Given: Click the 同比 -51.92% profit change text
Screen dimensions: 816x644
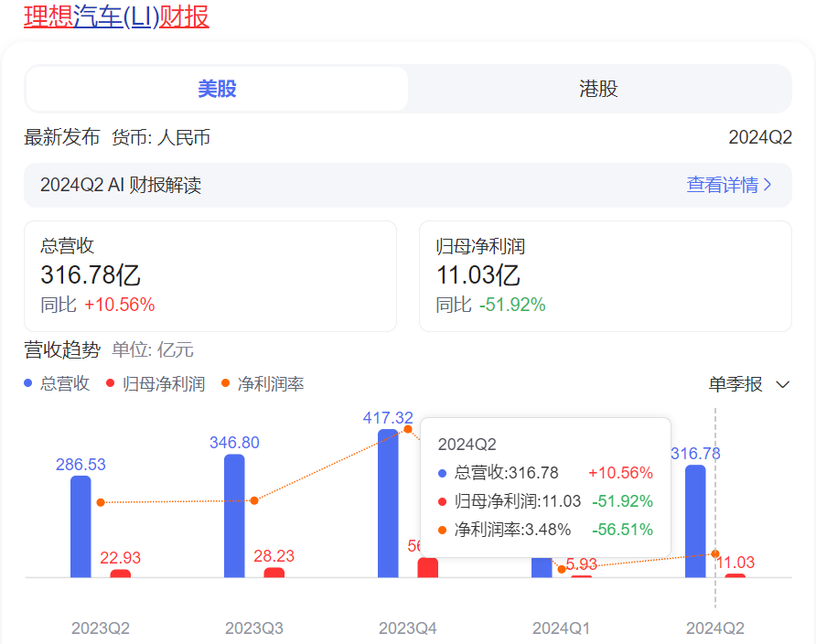Looking at the screenshot, I should 490,305.
